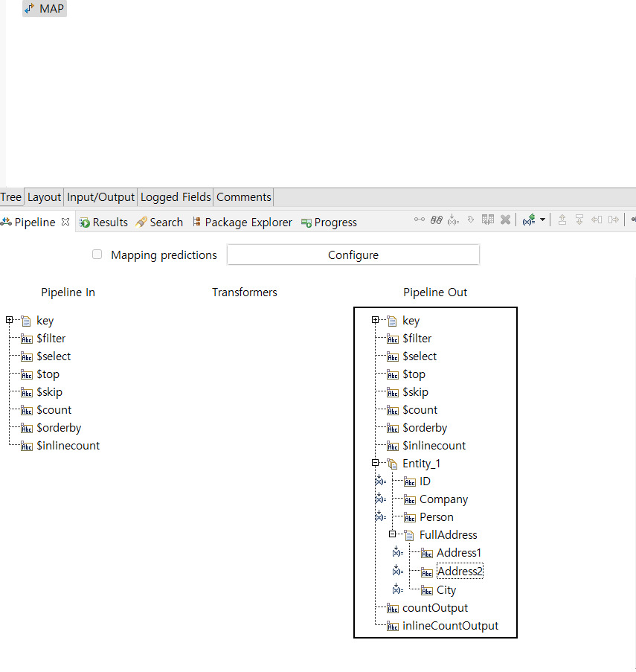Open the dropdown arrow next to the variable icon
Image resolution: width=636 pixels, height=672 pixels.
[542, 220]
